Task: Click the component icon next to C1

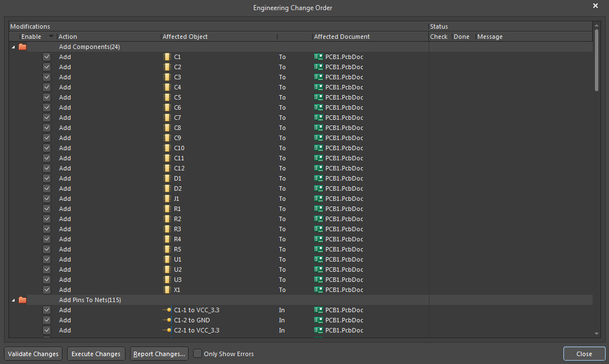Action: click(x=167, y=57)
